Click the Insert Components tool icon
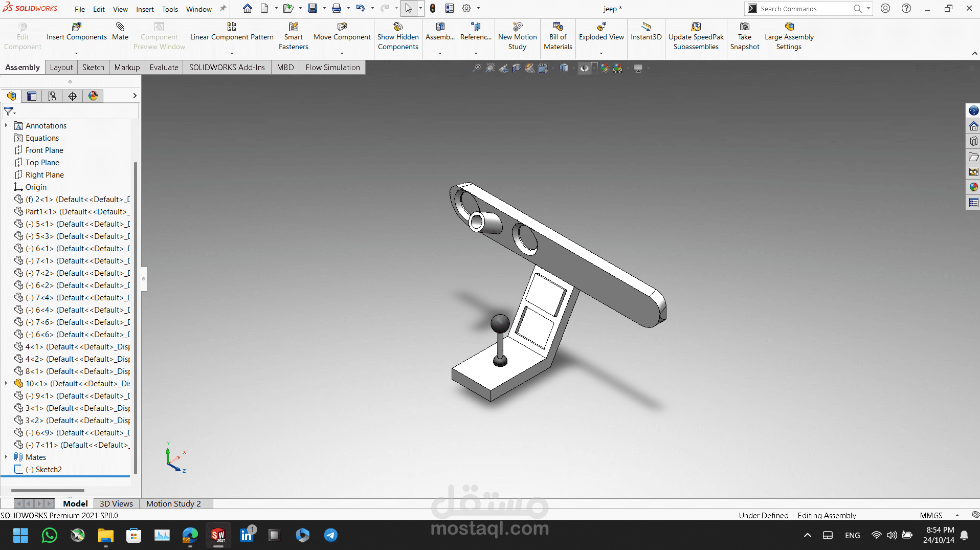The height and width of the screenshot is (550, 980). (x=77, y=27)
